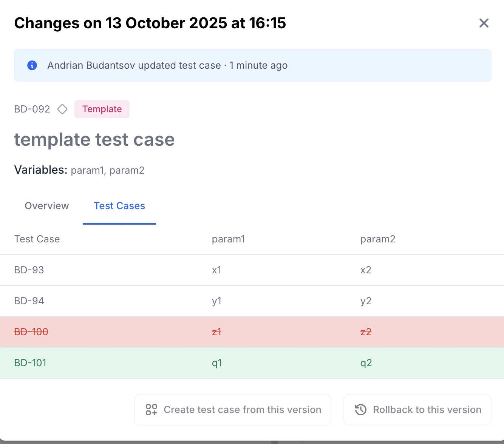Screen dimensions: 504x444
Task: Click the blue info icon in banner
Action: 32,65
